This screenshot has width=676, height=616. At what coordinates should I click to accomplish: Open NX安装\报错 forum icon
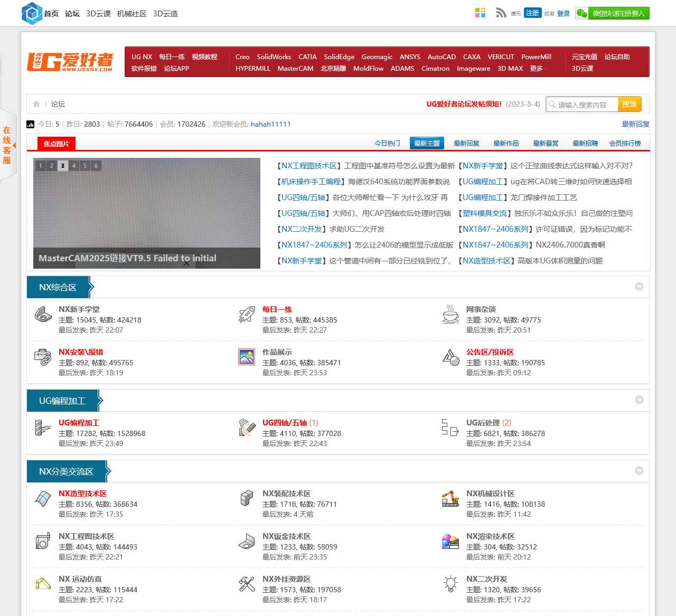click(43, 357)
